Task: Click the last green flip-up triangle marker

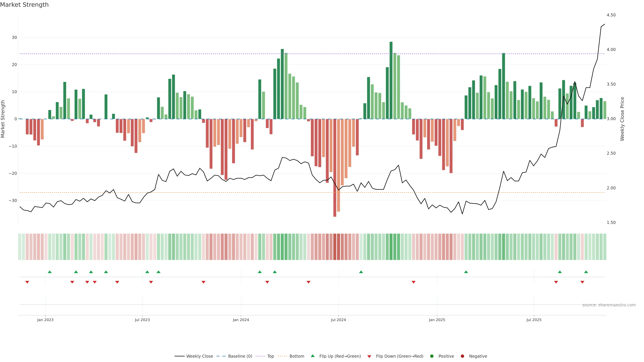Action: point(586,272)
